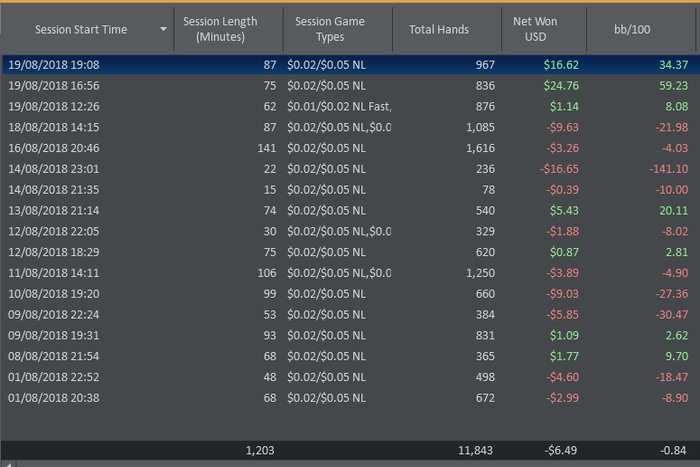Screen dimensions: 700x467
Task: Select the 19/08/2018 19:08 session row
Action: [350, 65]
